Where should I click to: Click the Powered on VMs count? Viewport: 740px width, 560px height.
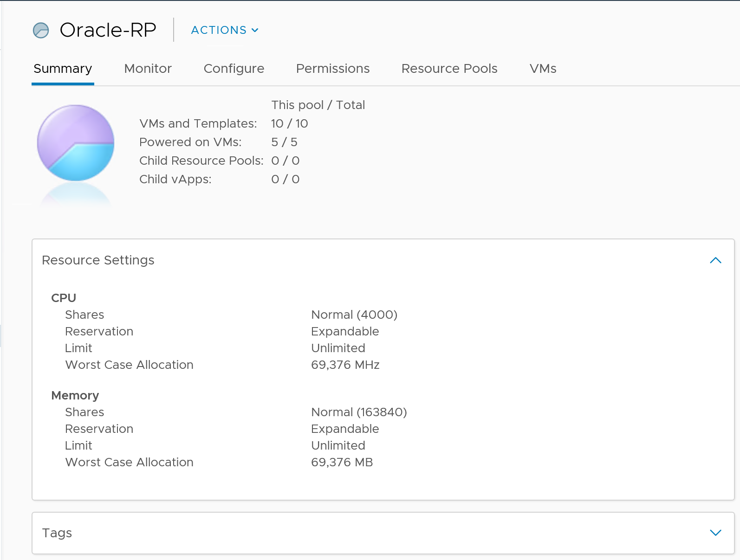point(284,142)
